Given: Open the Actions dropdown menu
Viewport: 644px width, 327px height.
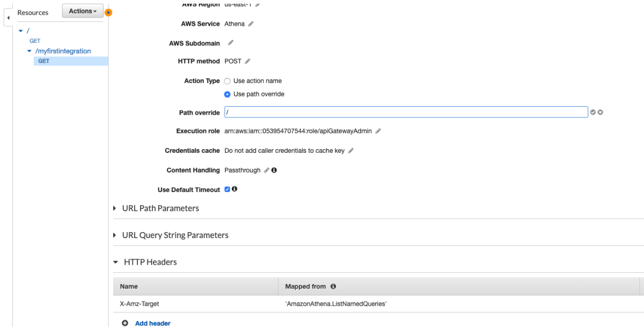Looking at the screenshot, I should (x=83, y=11).
